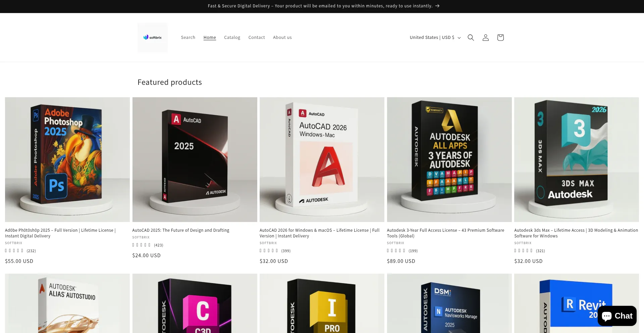Go to Search menu item
The width and height of the screenshot is (644, 333).
tap(188, 38)
